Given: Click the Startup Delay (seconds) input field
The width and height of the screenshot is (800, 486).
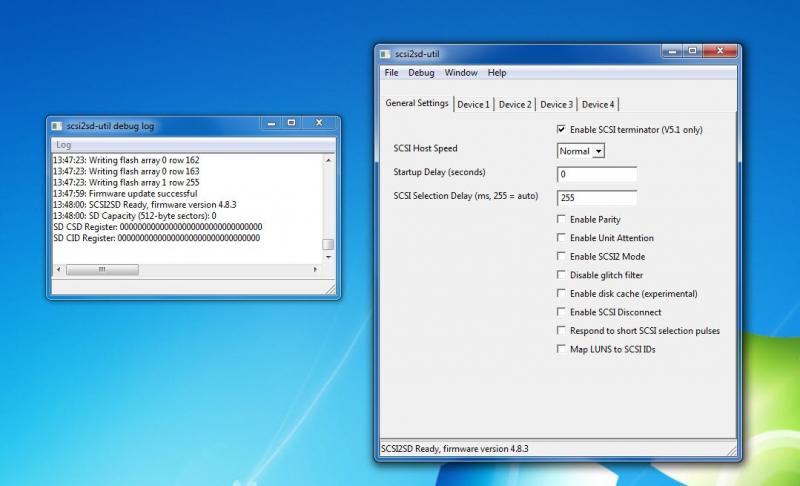Looking at the screenshot, I should pyautogui.click(x=597, y=174).
